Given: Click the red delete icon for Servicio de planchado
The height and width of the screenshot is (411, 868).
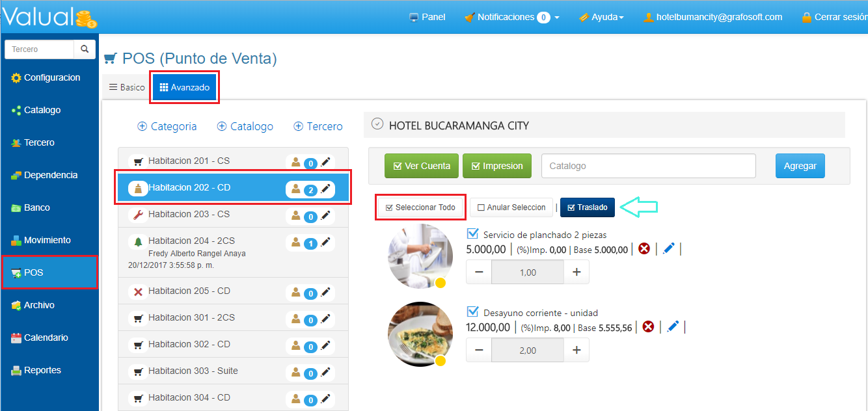Looking at the screenshot, I should pyautogui.click(x=644, y=248).
